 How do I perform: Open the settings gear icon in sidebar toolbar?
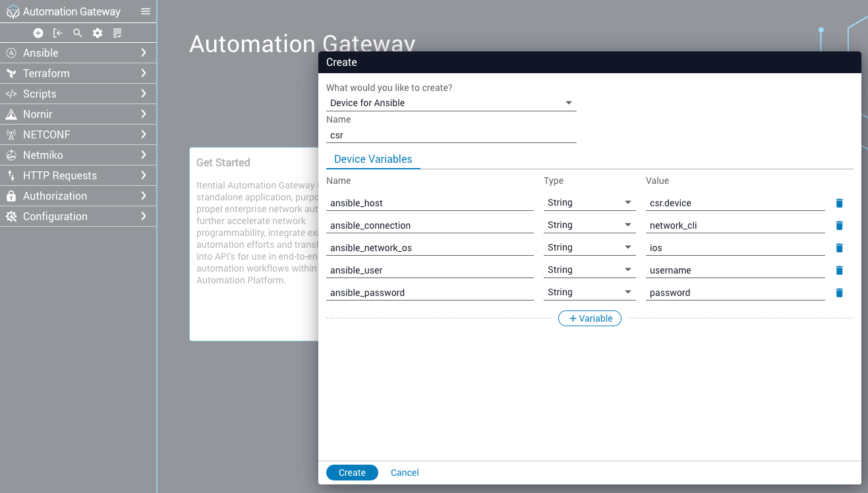[98, 33]
